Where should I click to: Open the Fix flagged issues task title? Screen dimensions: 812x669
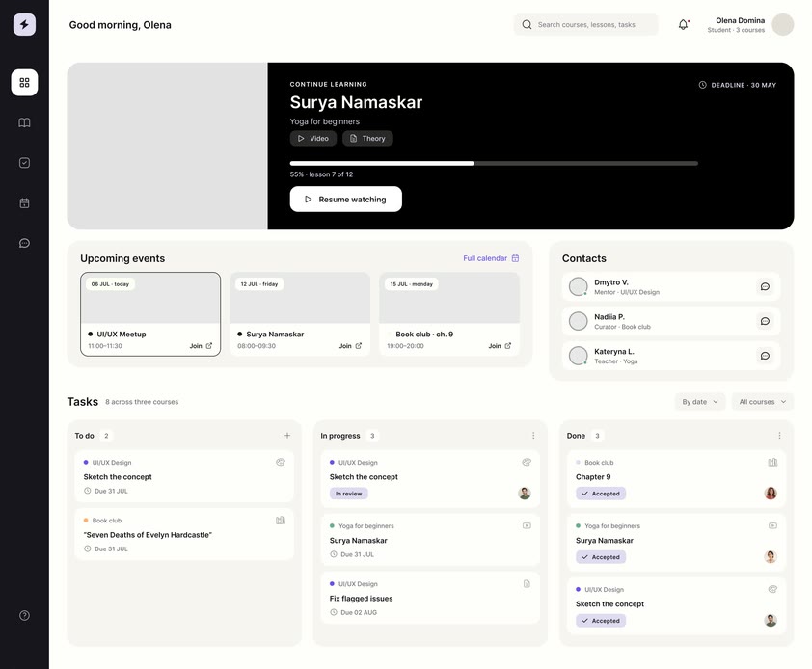pos(361,598)
